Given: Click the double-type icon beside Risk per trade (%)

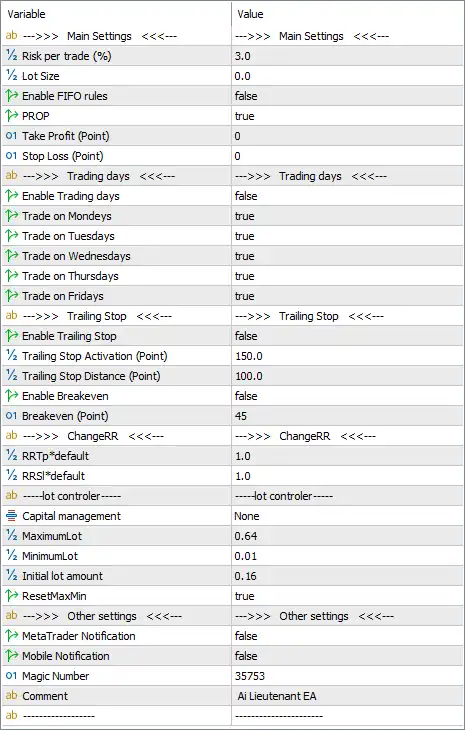Looking at the screenshot, I should [x=11, y=56].
